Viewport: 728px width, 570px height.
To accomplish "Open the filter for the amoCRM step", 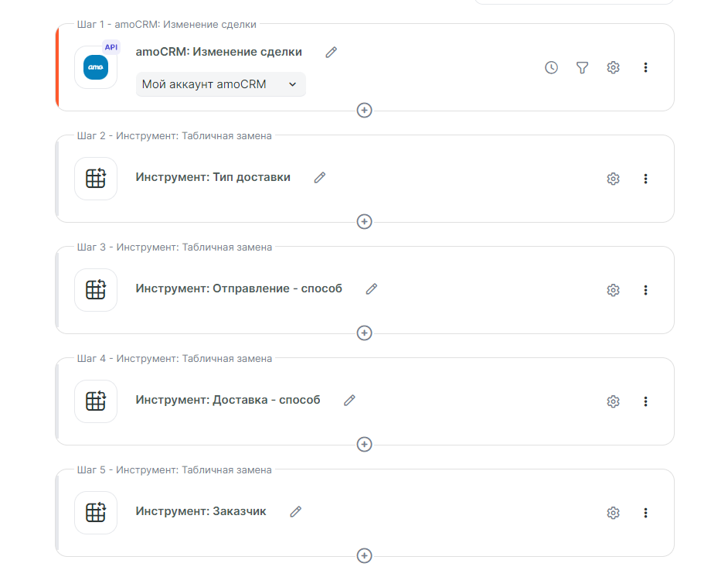I will point(583,67).
